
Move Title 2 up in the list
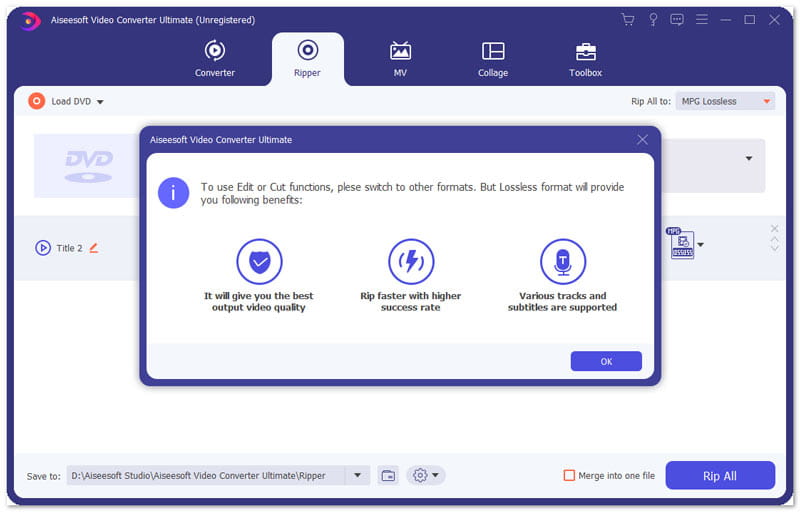pos(774,239)
